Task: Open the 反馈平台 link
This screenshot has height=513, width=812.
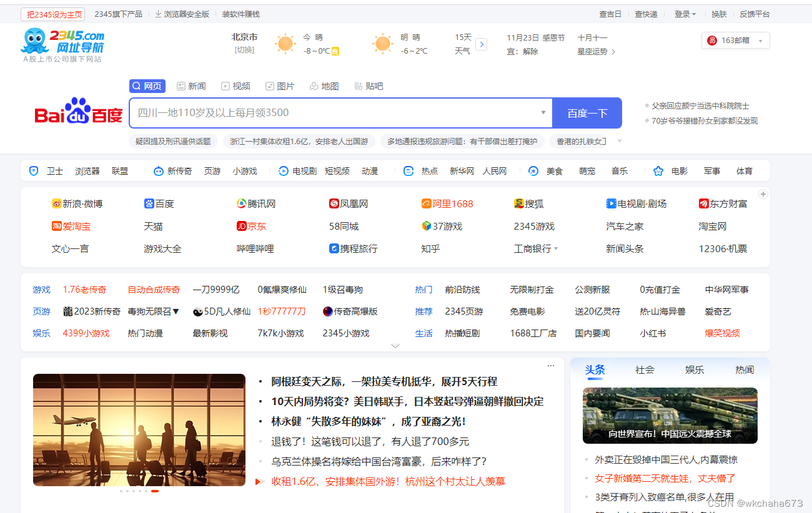Action: click(755, 14)
